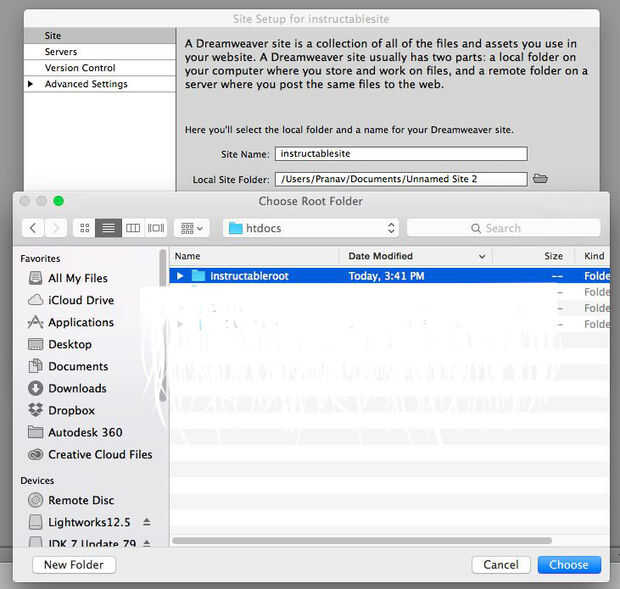Select Advanced Settings in Site Setup
This screenshot has width=620, height=589.
(100, 84)
